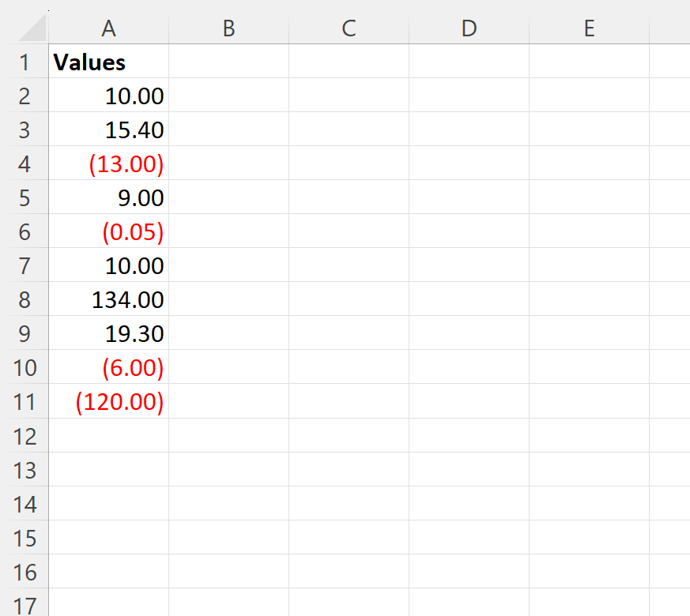Click empty cell C5
The height and width of the screenshot is (616, 690).
[x=349, y=197]
